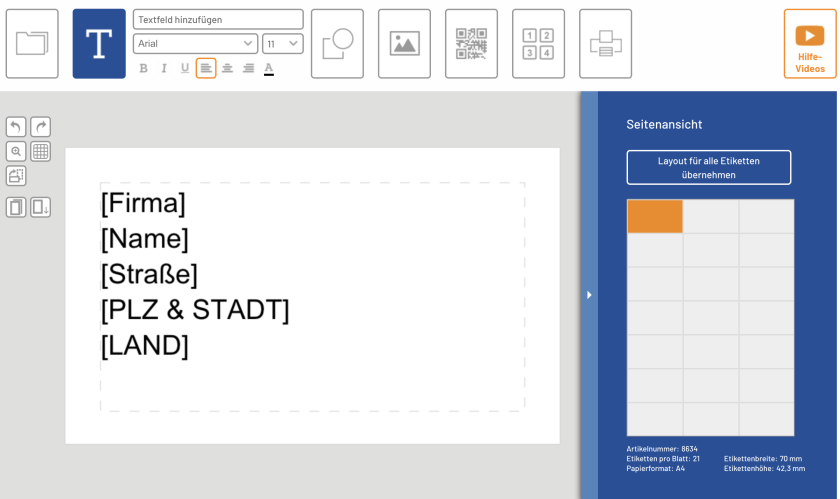Insert an image with picture icon
Screen dimensions: 840x499
tap(404, 43)
